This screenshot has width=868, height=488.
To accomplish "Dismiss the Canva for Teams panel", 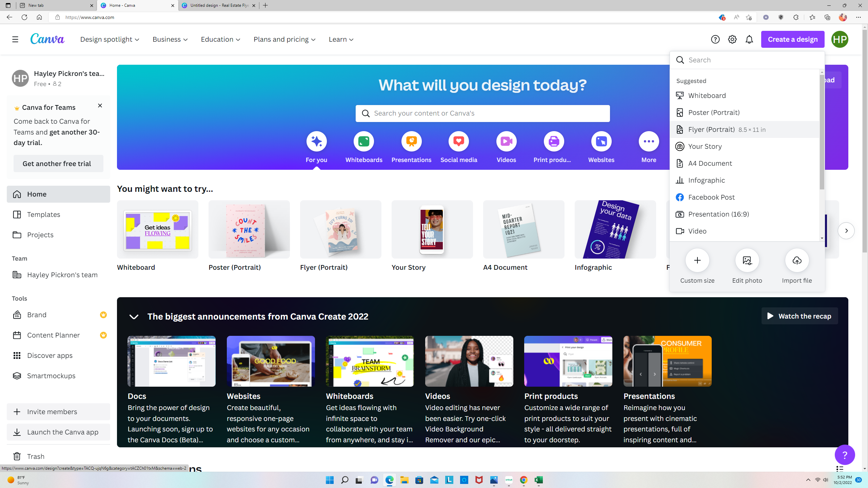I will click(100, 105).
